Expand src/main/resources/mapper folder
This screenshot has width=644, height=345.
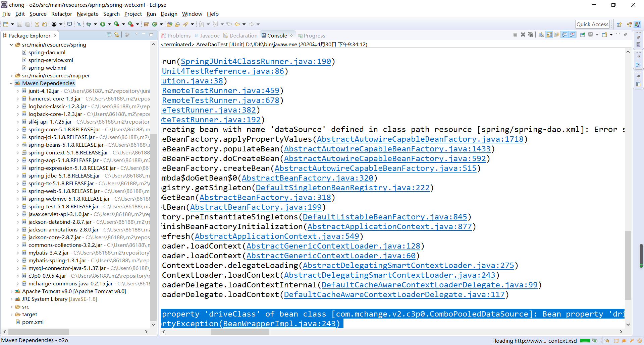pos(11,75)
